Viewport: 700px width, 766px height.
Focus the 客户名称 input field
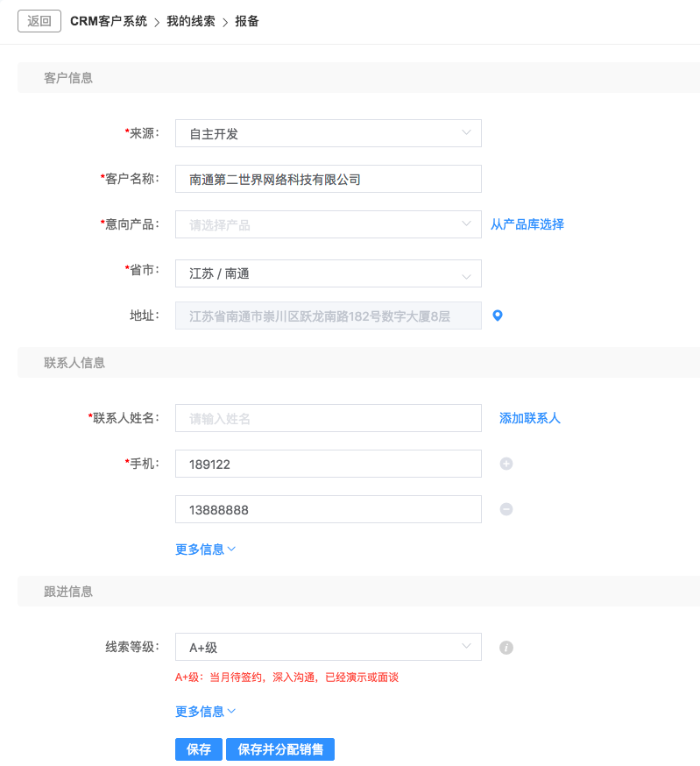pyautogui.click(x=329, y=179)
